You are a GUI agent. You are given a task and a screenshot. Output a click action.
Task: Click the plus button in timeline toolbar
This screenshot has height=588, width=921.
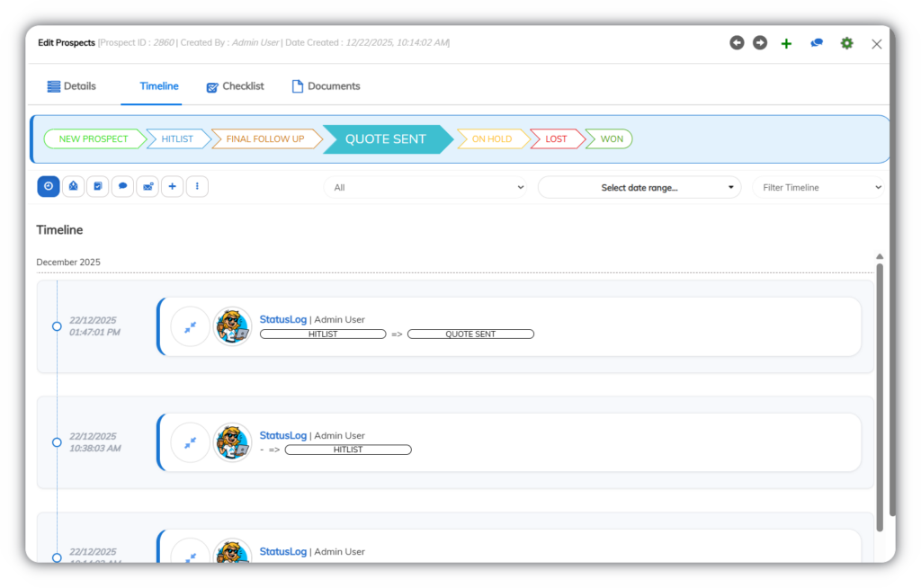172,186
